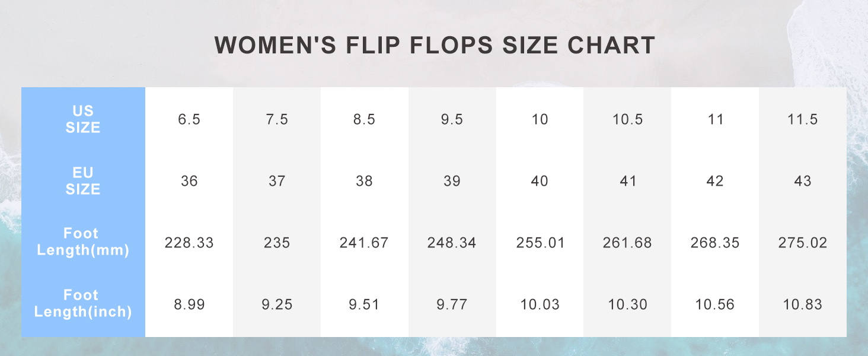Click the chart title "Women's Flip Flops Size Chart"
868x356 pixels.
point(435,46)
